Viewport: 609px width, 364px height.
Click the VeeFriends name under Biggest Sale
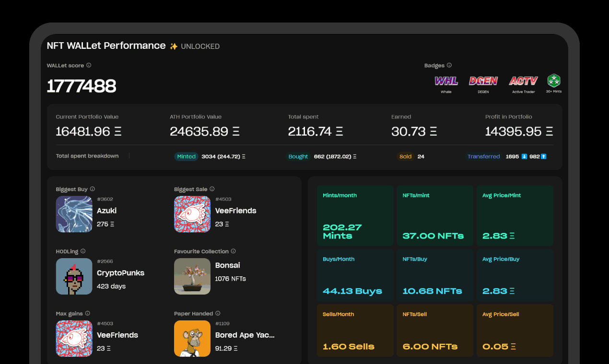[x=236, y=211]
